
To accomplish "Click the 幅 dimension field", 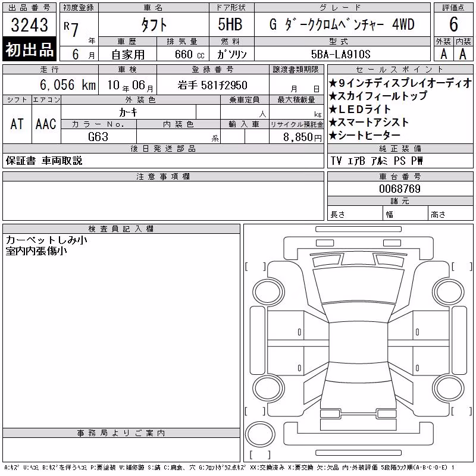I will (406, 214).
